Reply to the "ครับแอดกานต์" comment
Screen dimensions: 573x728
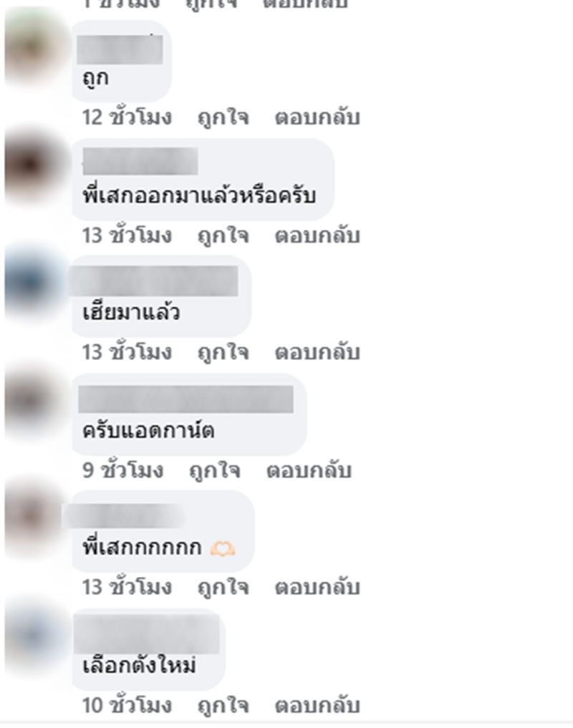(x=309, y=471)
